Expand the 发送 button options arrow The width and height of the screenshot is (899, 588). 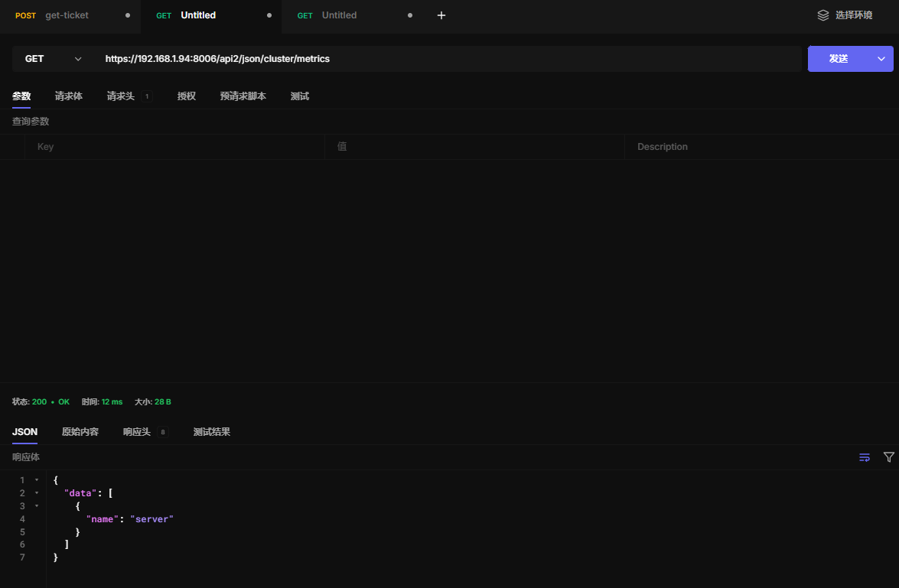[x=881, y=59]
